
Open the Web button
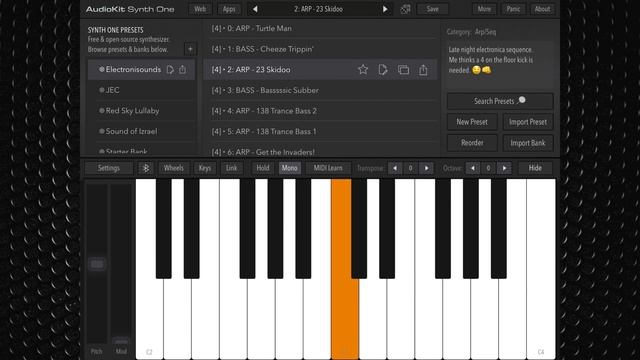[x=200, y=9]
